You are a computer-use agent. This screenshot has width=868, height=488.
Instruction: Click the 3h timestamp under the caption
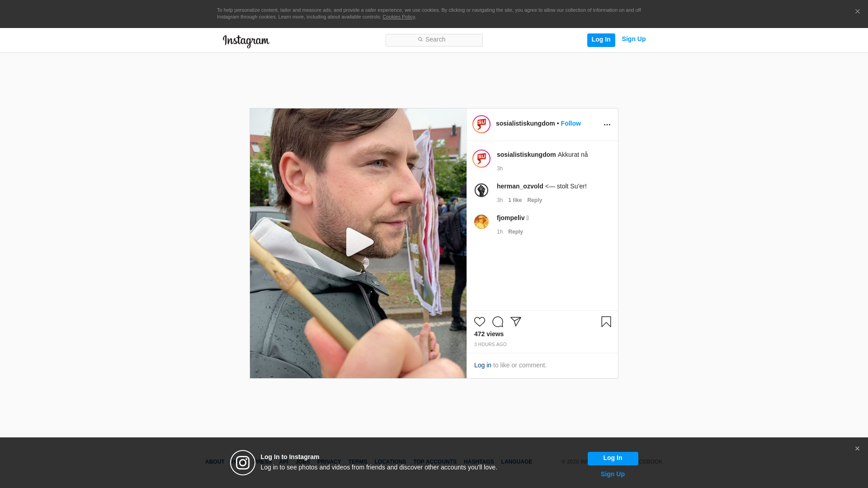click(x=500, y=169)
